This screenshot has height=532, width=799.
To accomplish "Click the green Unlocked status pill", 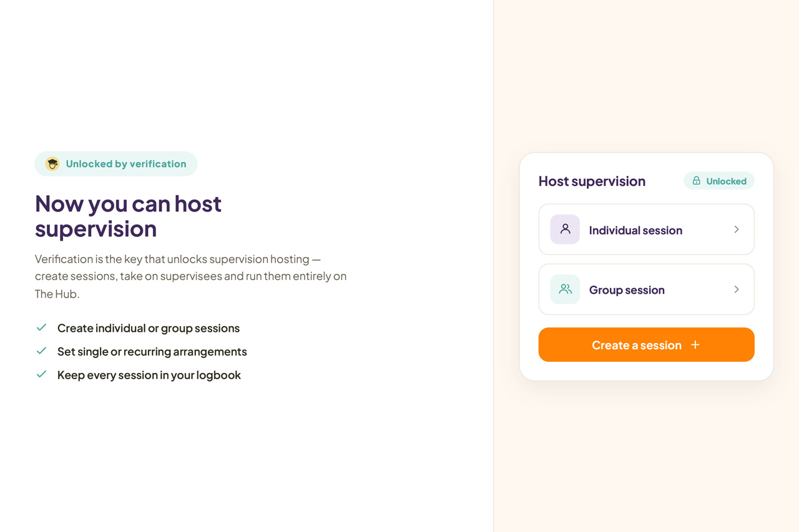I will [719, 181].
